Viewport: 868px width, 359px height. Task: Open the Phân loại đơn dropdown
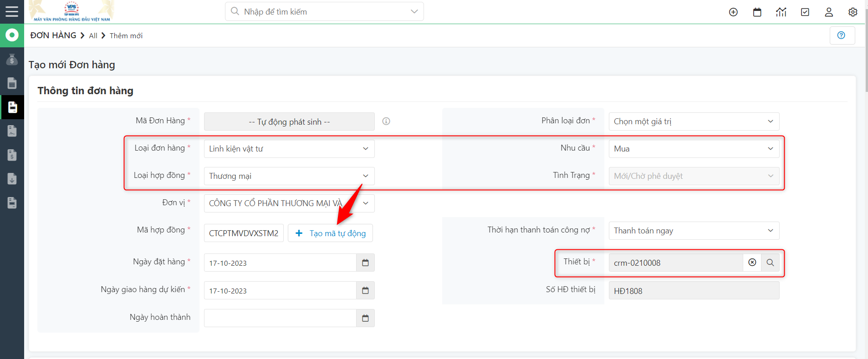pyautogui.click(x=694, y=121)
